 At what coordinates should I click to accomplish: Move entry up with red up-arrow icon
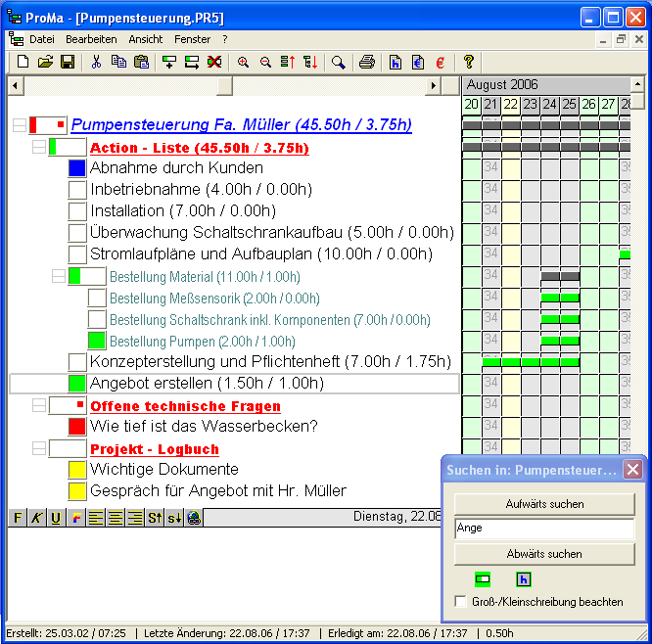point(287,62)
